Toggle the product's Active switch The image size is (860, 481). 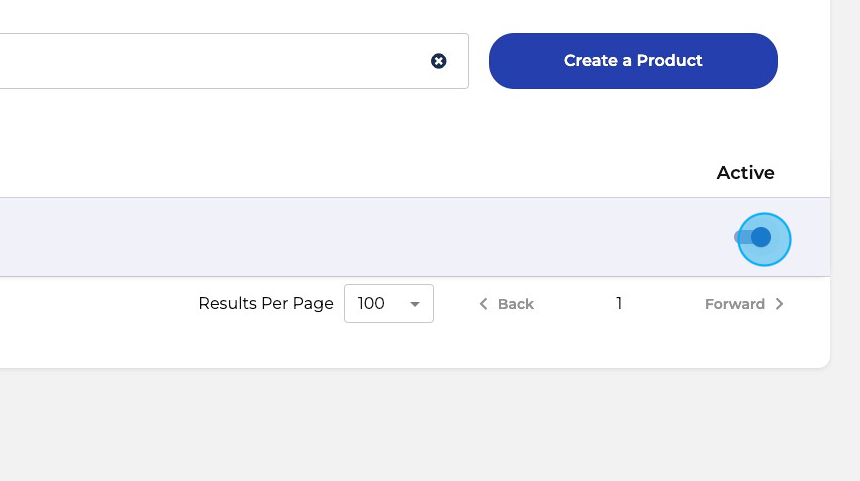[x=753, y=237]
